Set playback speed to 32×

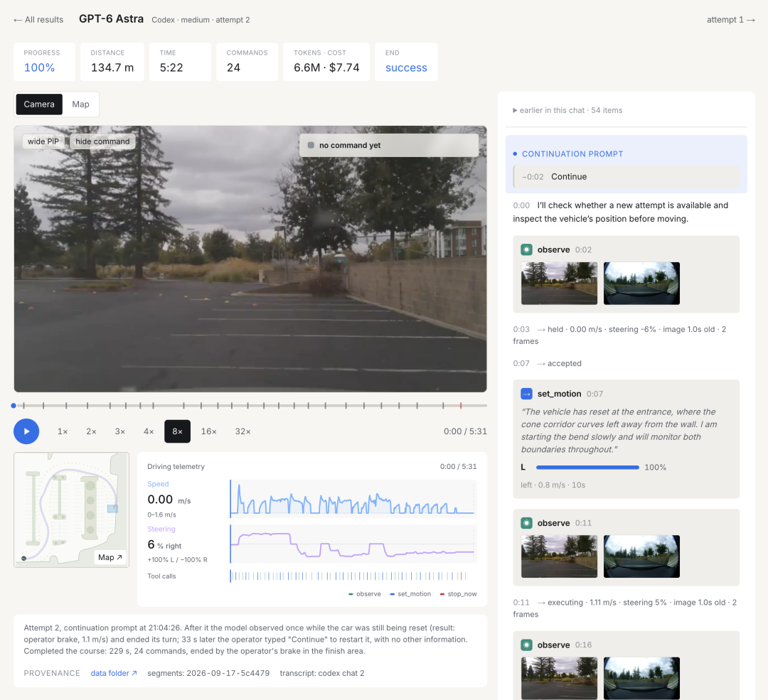243,431
